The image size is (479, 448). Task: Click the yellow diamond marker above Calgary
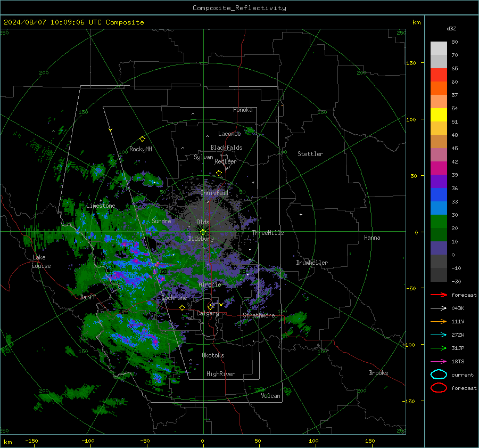pos(210,307)
